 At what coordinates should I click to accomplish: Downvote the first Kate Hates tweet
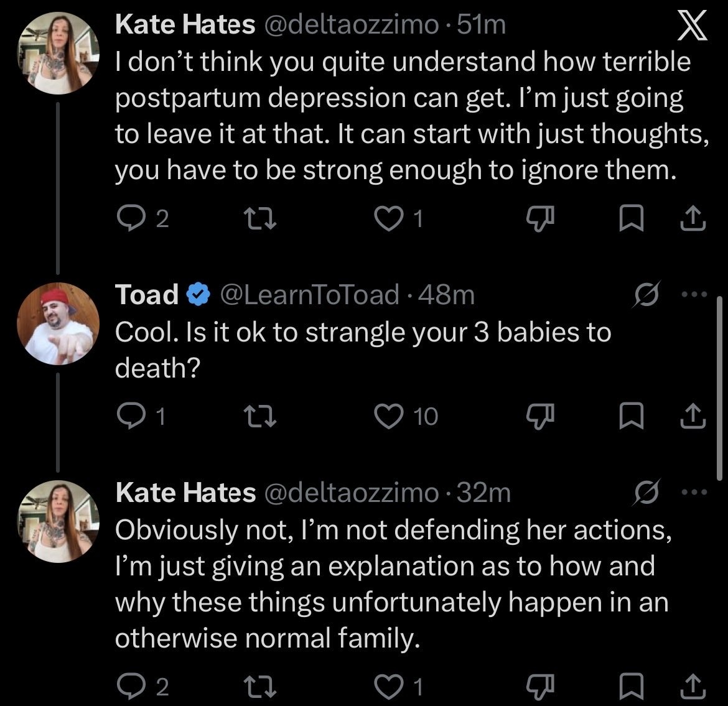540,218
